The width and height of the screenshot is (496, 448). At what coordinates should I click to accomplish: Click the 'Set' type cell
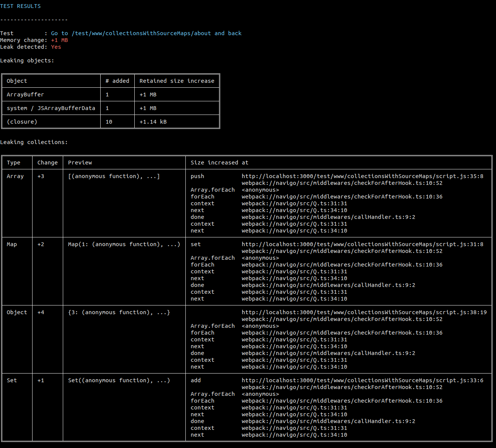tap(12, 380)
